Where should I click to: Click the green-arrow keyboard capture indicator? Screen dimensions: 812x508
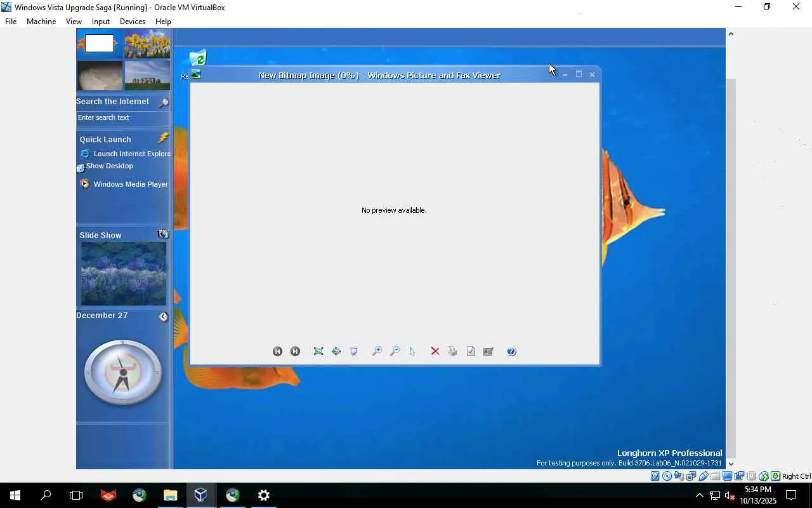click(x=775, y=476)
